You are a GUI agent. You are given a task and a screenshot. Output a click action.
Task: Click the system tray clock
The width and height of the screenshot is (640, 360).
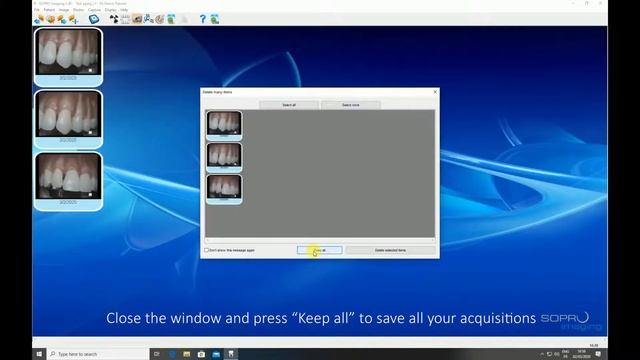(x=581, y=354)
